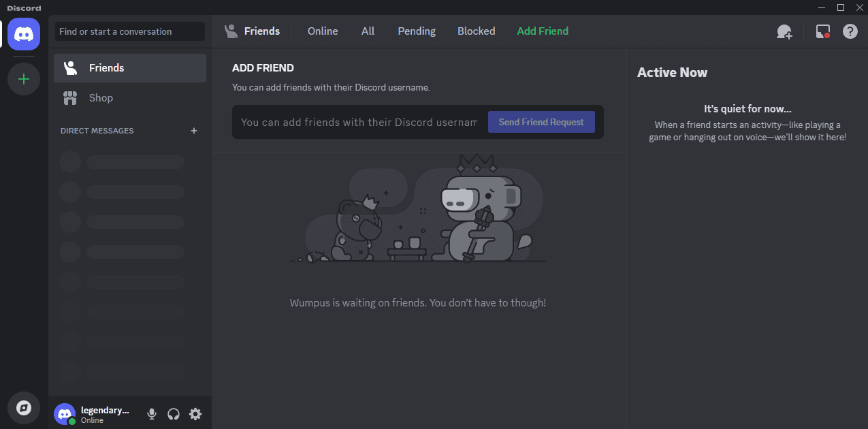
Task: Click the Help question mark icon
Action: [x=850, y=31]
